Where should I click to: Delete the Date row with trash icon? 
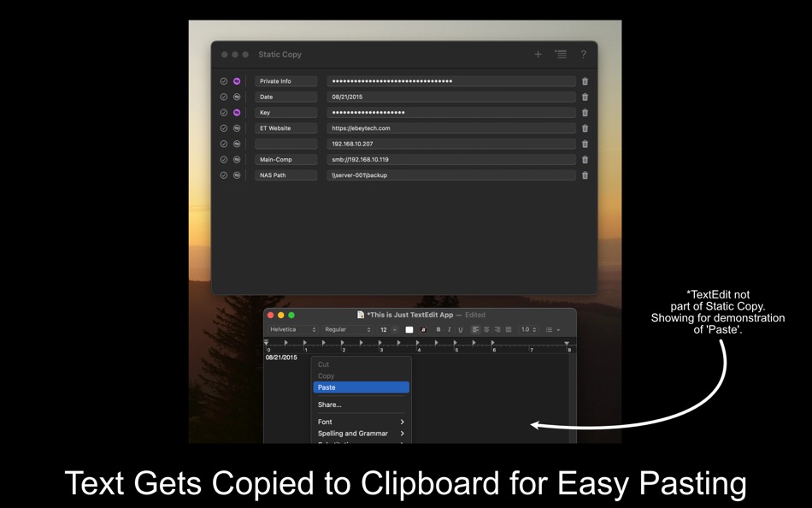click(x=585, y=97)
